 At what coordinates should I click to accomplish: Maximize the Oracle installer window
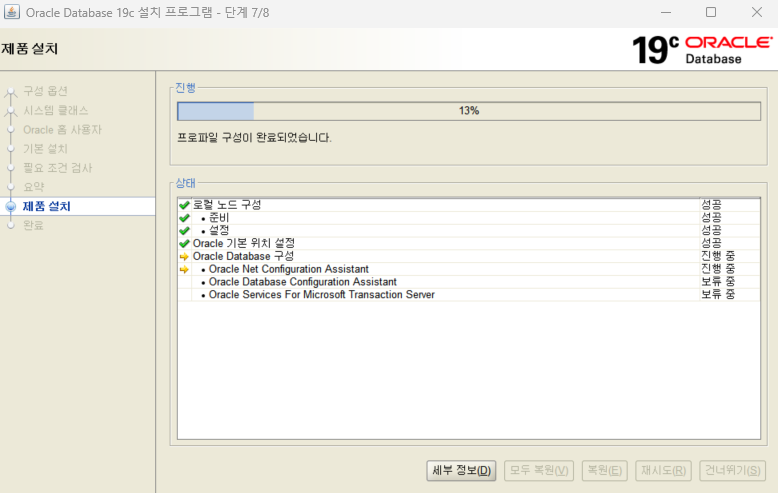711,12
